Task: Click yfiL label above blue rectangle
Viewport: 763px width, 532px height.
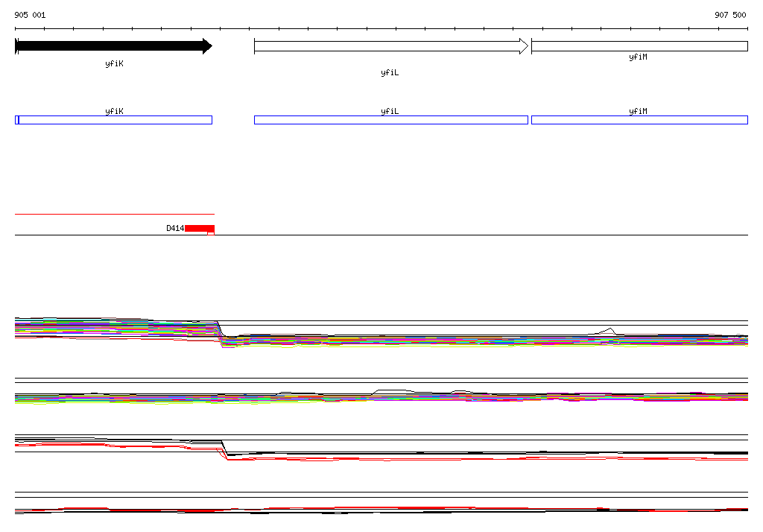Action: 390,111
